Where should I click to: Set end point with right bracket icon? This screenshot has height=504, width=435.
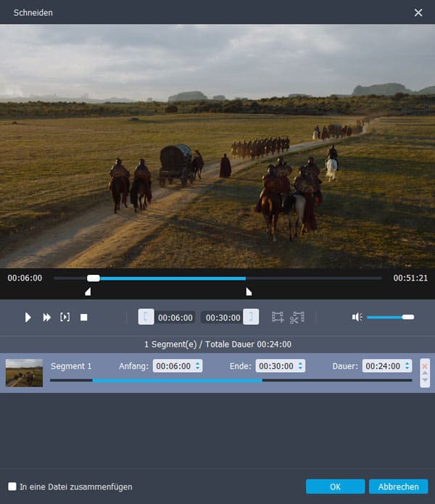pos(250,317)
